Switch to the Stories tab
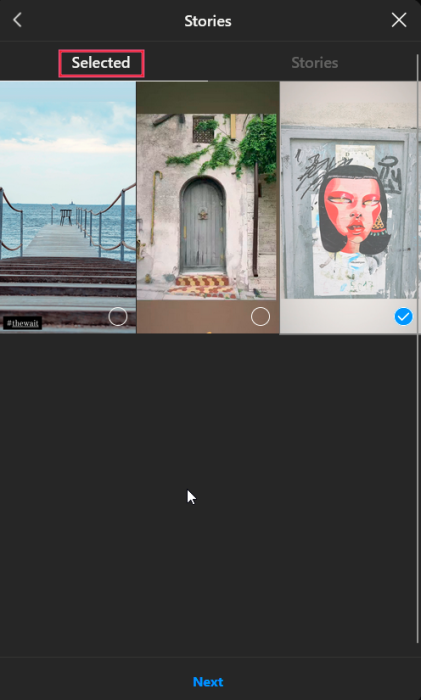 314,63
